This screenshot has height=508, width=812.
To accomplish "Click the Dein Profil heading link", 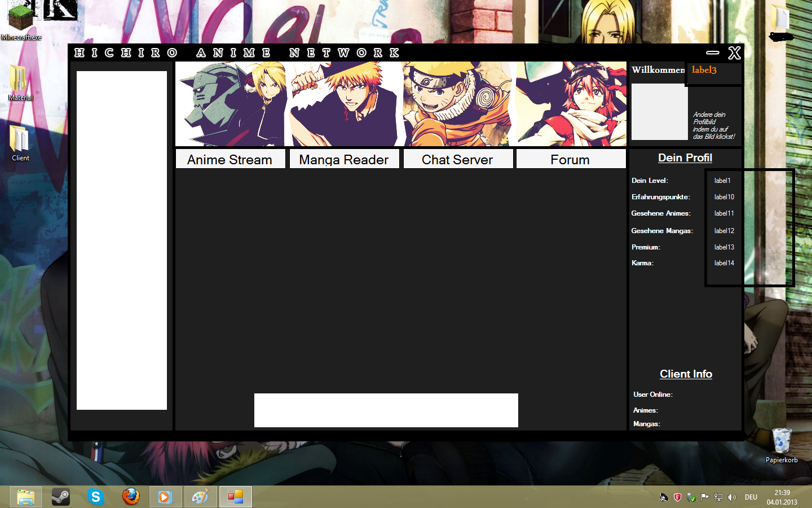I will click(685, 158).
